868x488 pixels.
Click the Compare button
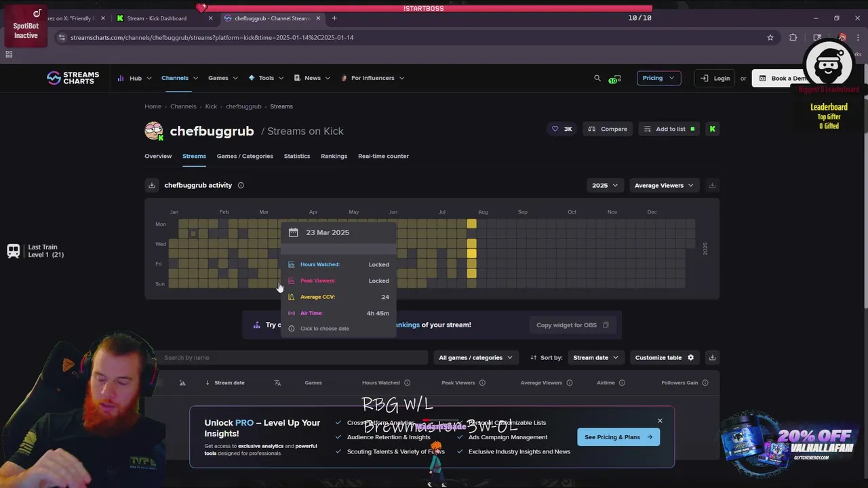pos(608,129)
